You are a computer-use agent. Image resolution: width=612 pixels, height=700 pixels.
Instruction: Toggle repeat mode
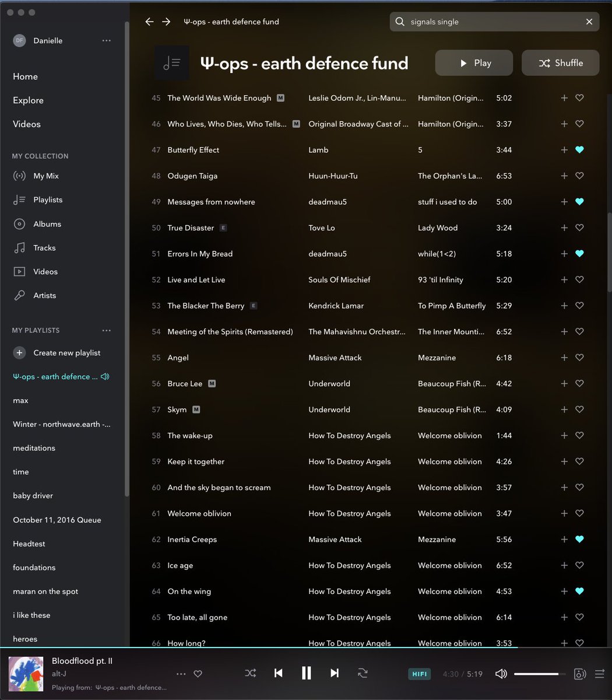[x=363, y=673]
